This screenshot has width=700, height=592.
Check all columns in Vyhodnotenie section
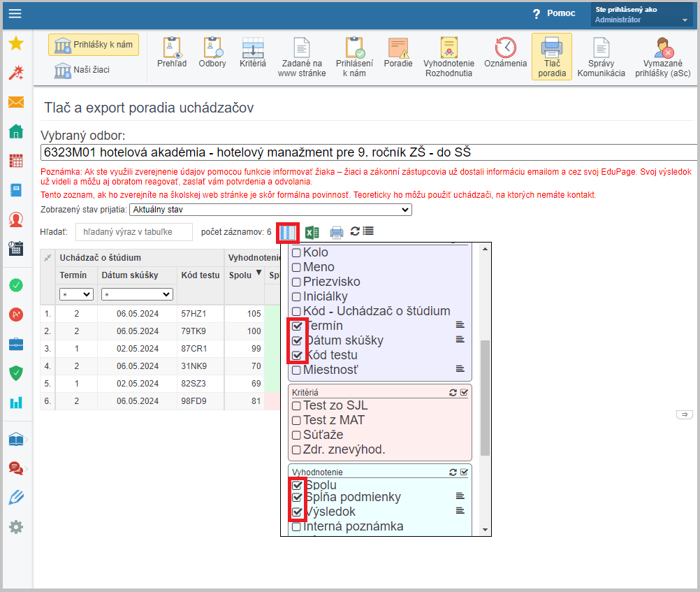pyautogui.click(x=465, y=472)
